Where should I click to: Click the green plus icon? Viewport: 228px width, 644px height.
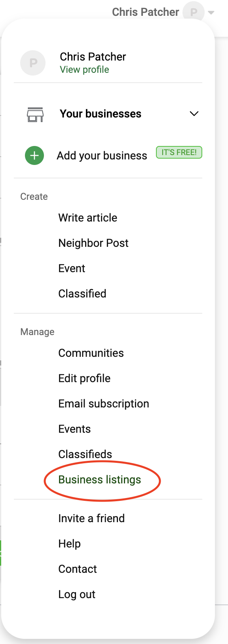[34, 155]
